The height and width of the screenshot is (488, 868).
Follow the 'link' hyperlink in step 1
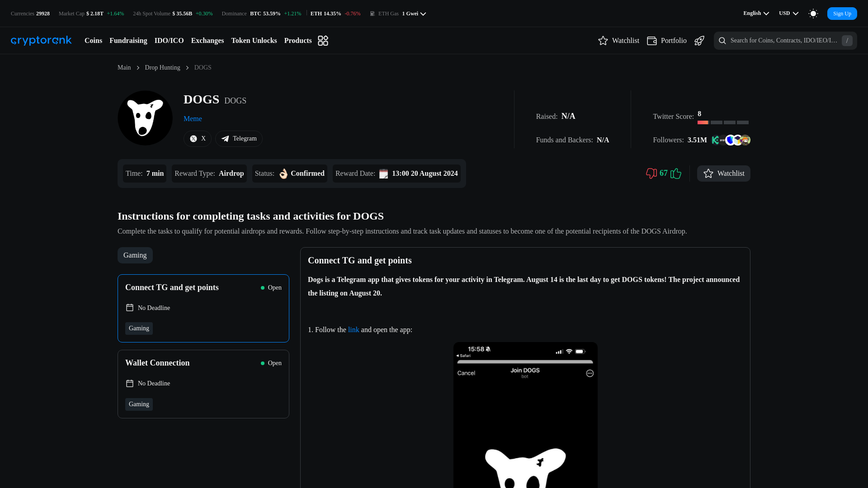[354, 330]
